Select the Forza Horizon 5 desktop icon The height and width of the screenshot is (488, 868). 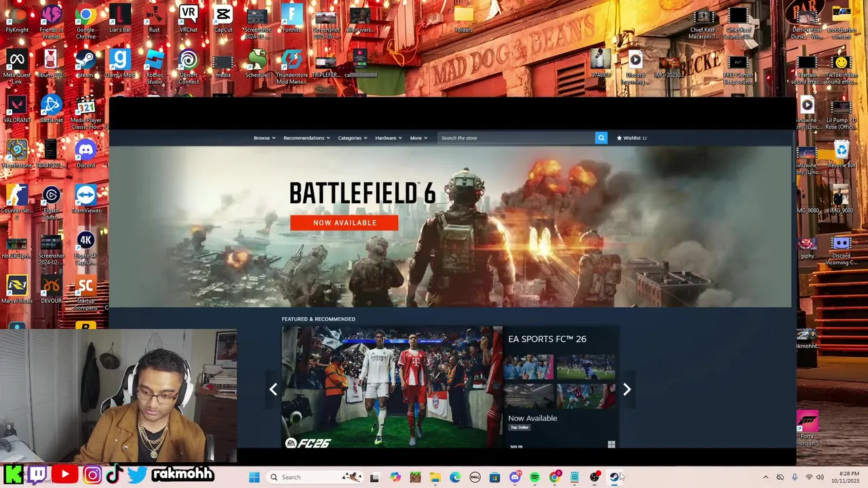807,427
